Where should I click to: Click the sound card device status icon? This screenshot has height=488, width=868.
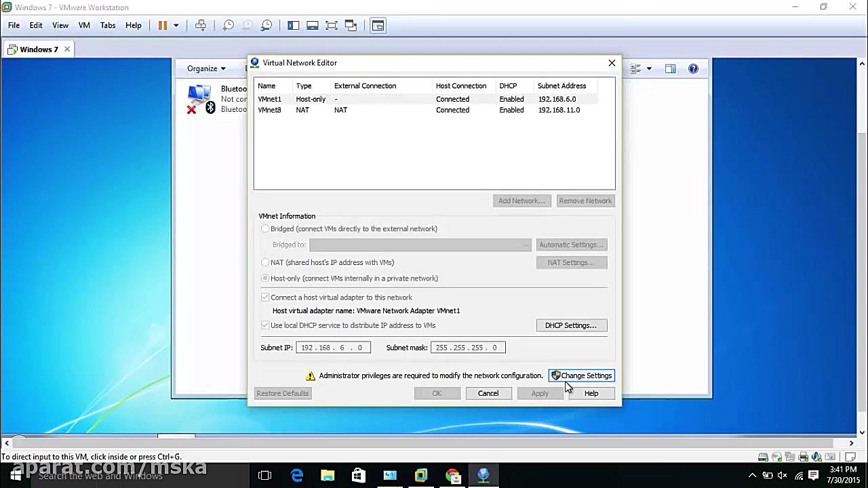click(x=817, y=457)
